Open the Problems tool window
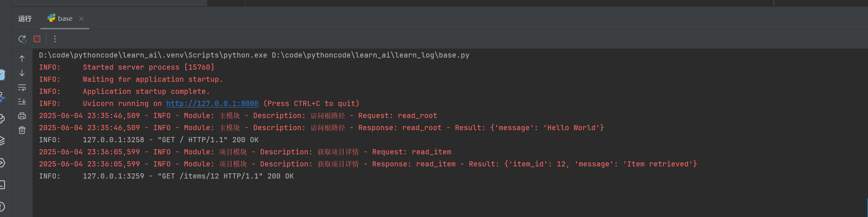 2,207
